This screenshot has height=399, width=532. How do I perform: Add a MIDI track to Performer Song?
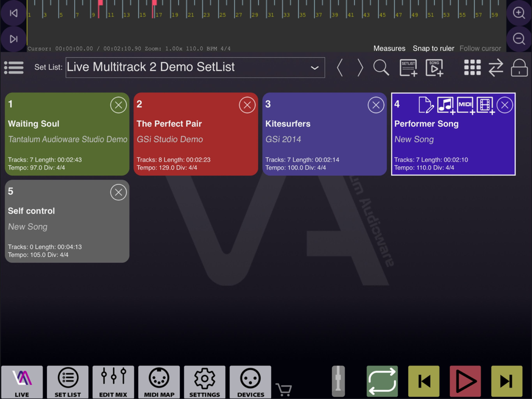[x=464, y=104]
